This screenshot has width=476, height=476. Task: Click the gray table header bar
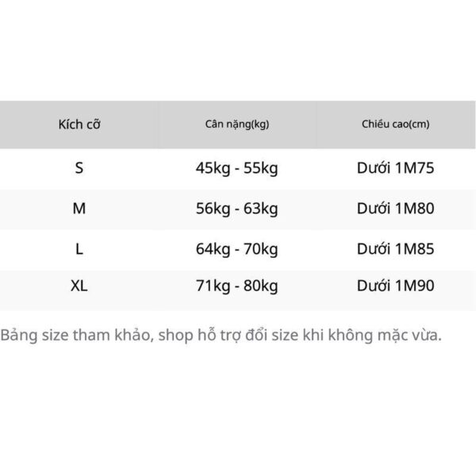(x=237, y=125)
